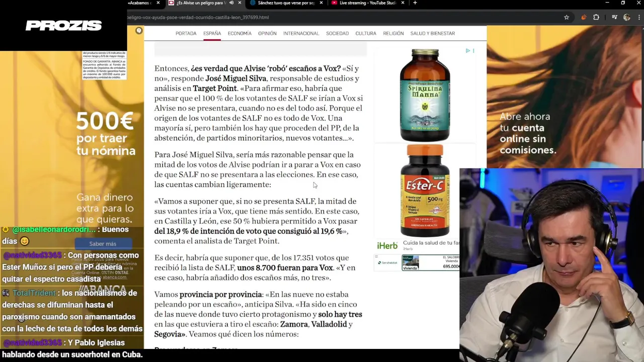
Task: Click bold 'unos 8.700 fueran para Vox'
Action: pyautogui.click(x=285, y=268)
